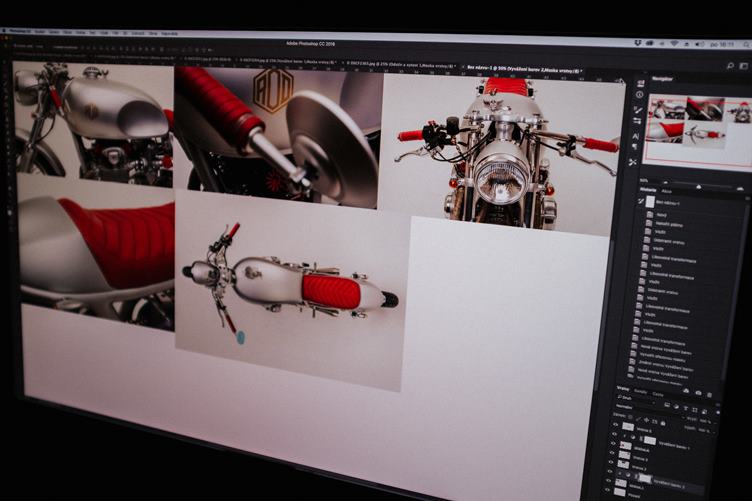752x501 pixels.
Task: Select the Vyvážení barev 1 layer mask thumbnail
Action: click(650, 440)
